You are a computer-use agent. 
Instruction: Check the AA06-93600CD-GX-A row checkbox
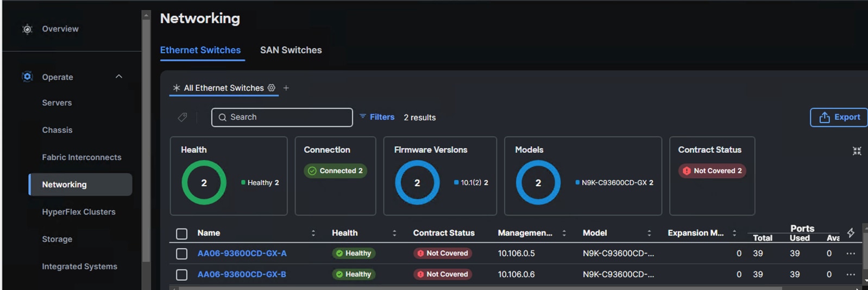tap(182, 254)
